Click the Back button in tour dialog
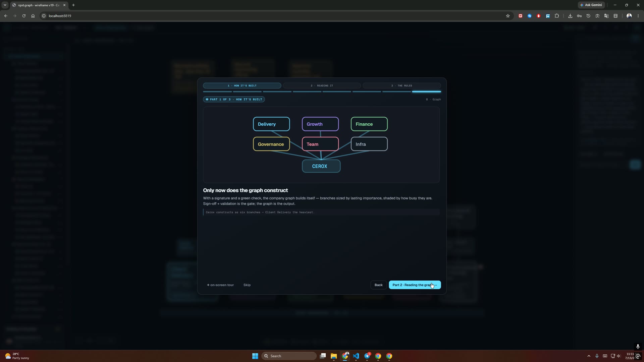 [x=378, y=285]
